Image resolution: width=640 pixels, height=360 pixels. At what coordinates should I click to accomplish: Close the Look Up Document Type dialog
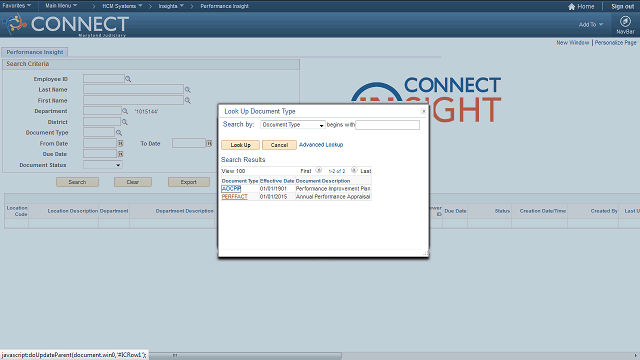click(x=424, y=111)
